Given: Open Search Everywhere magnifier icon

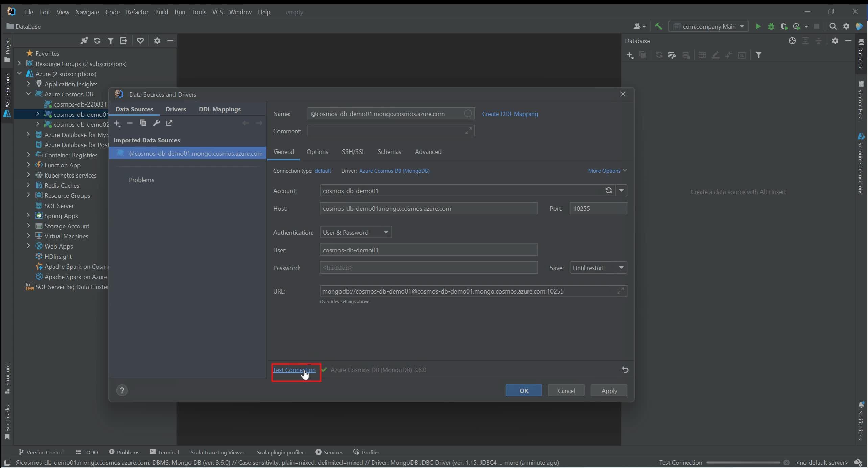Looking at the screenshot, I should click(833, 26).
